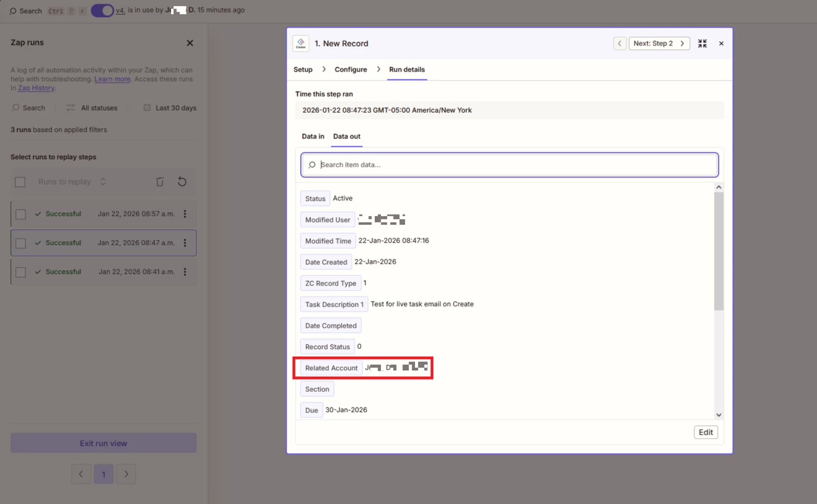
Task: Open the All statuses filter
Action: point(92,108)
